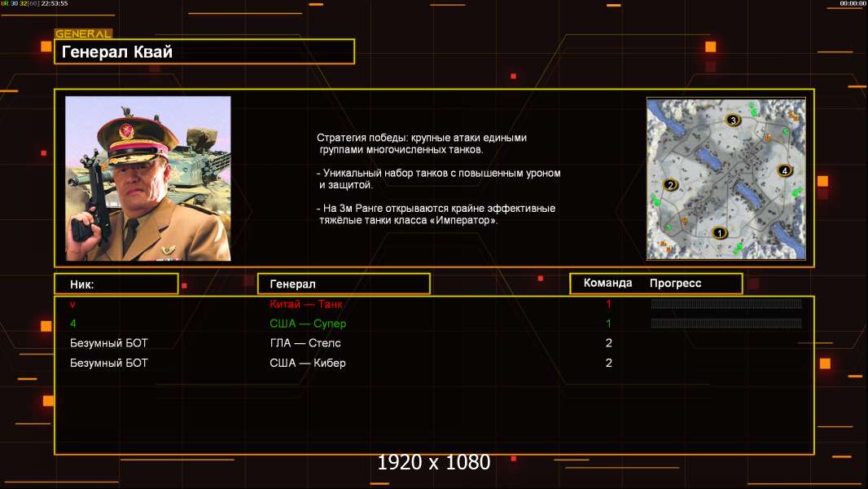This screenshot has width=868, height=489.
Task: Click start position marker 1 on minimap
Action: coord(719,233)
